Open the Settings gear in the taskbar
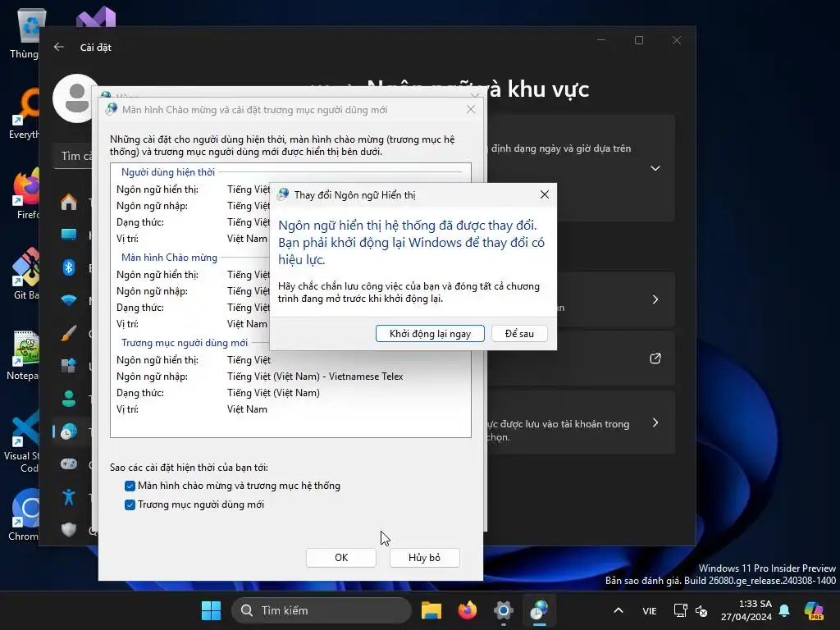 [x=503, y=610]
